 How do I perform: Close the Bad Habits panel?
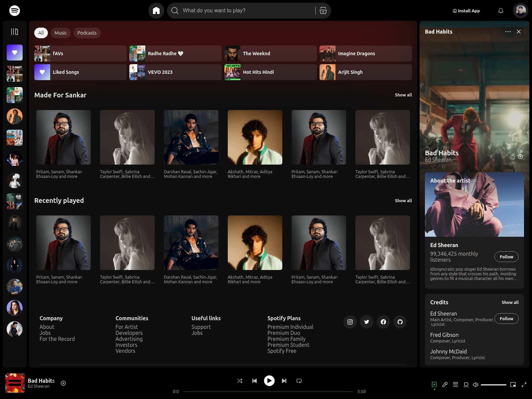point(519,32)
